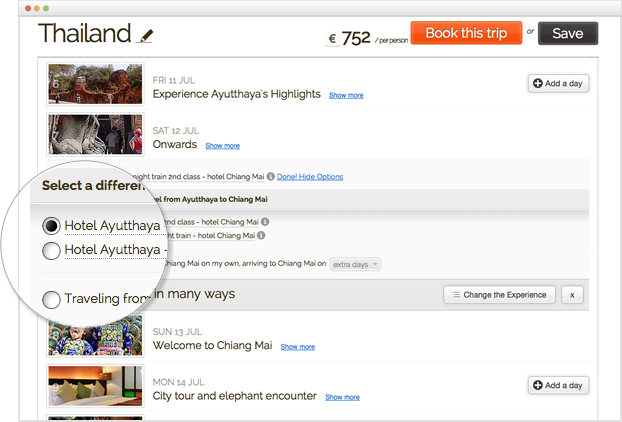
Task: Expand Show more for Onwards
Action: (x=222, y=146)
